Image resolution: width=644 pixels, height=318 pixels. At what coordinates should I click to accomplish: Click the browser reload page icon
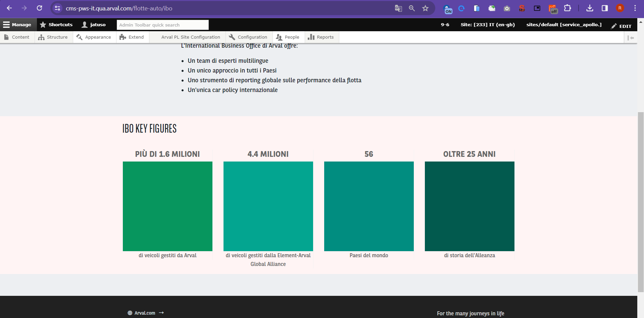(40, 8)
